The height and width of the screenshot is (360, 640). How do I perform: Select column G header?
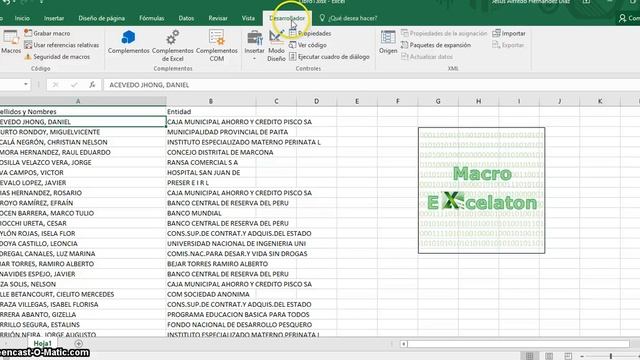[x=438, y=101]
